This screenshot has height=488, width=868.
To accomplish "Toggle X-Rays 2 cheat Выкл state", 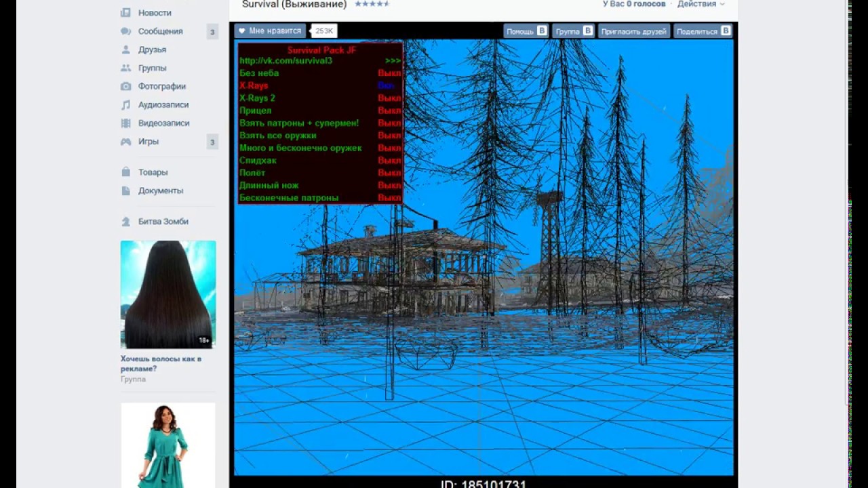I will click(x=389, y=98).
